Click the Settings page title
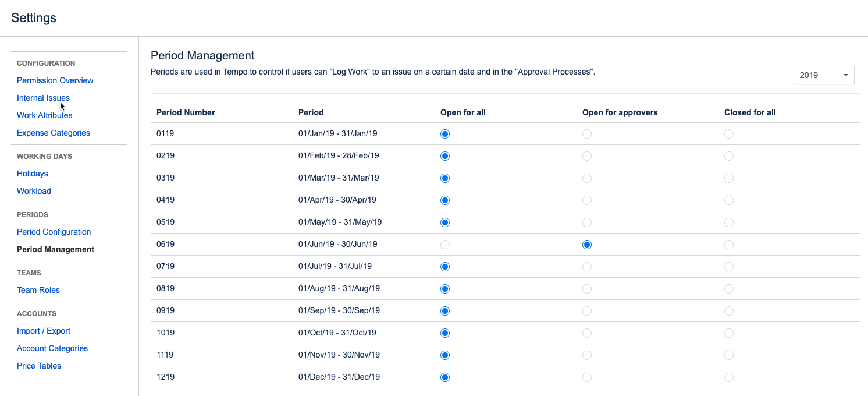Screen dimensions: 868x396 click(x=33, y=18)
